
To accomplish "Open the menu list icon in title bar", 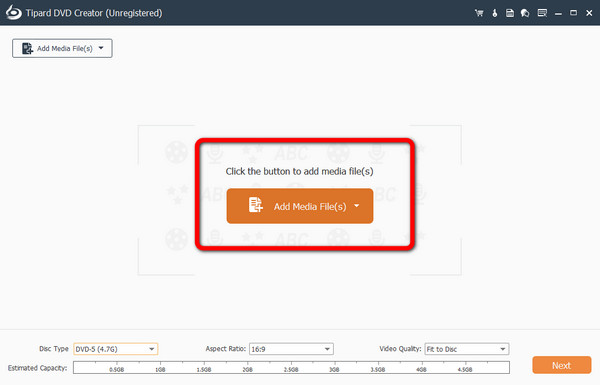I will [542, 13].
